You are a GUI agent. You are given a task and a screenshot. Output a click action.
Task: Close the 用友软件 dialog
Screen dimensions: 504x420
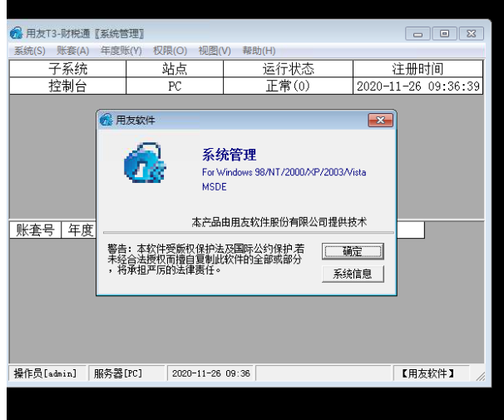click(380, 121)
